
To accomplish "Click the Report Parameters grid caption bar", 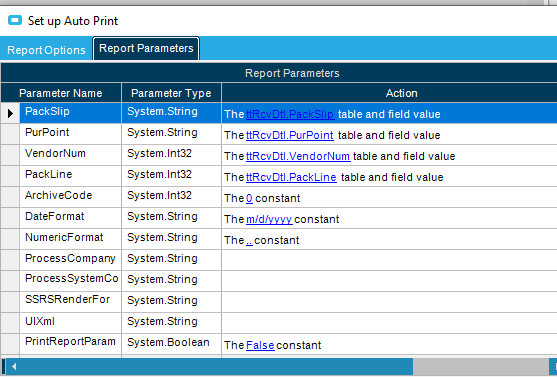I will 279,73.
